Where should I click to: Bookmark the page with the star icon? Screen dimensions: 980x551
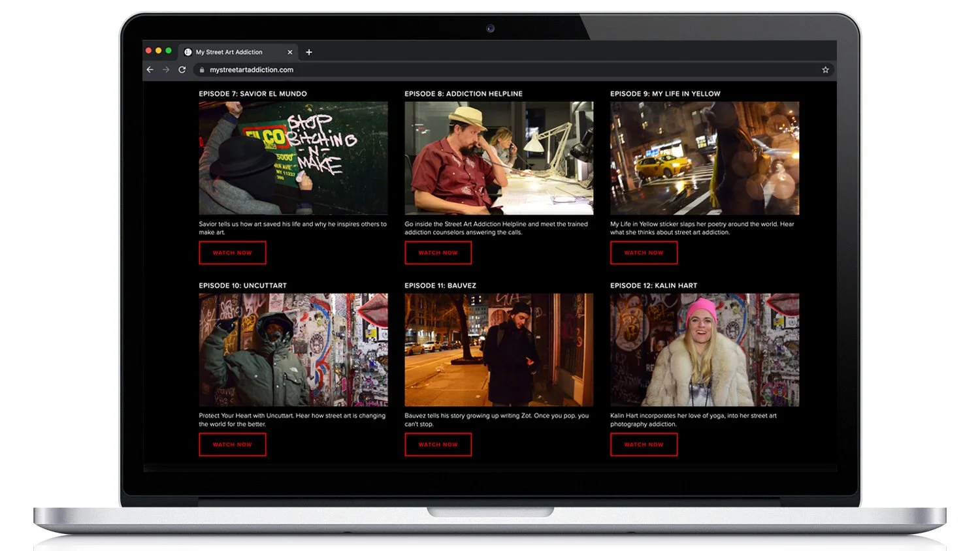tap(825, 70)
